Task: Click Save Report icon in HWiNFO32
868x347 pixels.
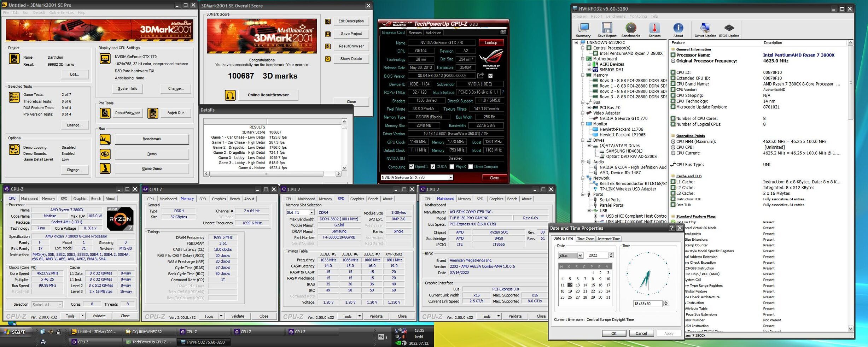Action: click(607, 30)
